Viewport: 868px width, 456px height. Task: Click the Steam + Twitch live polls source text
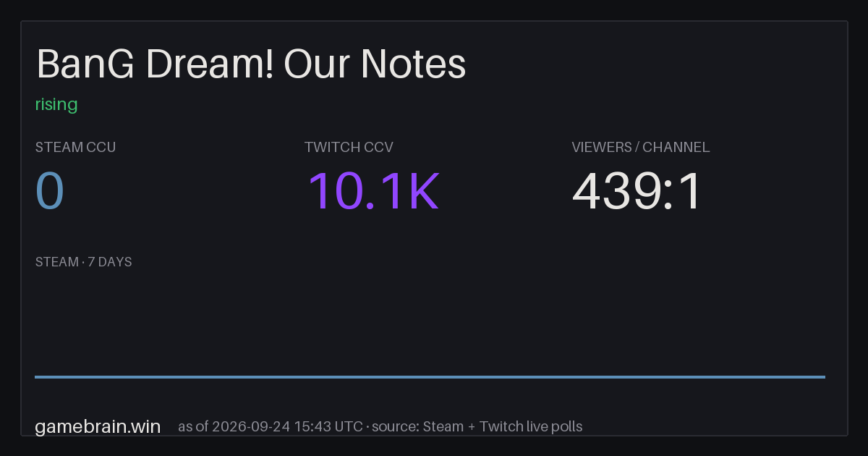(x=503, y=426)
